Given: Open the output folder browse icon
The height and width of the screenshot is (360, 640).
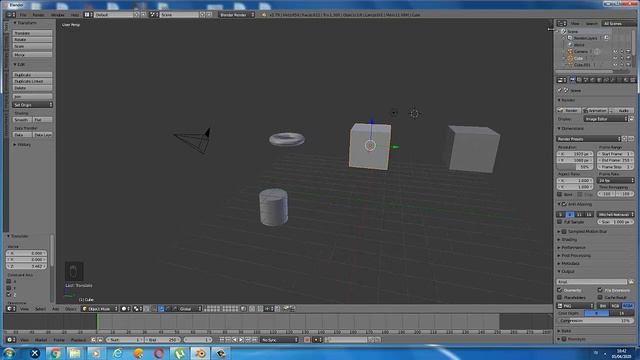Looking at the screenshot, I should [x=631, y=282].
